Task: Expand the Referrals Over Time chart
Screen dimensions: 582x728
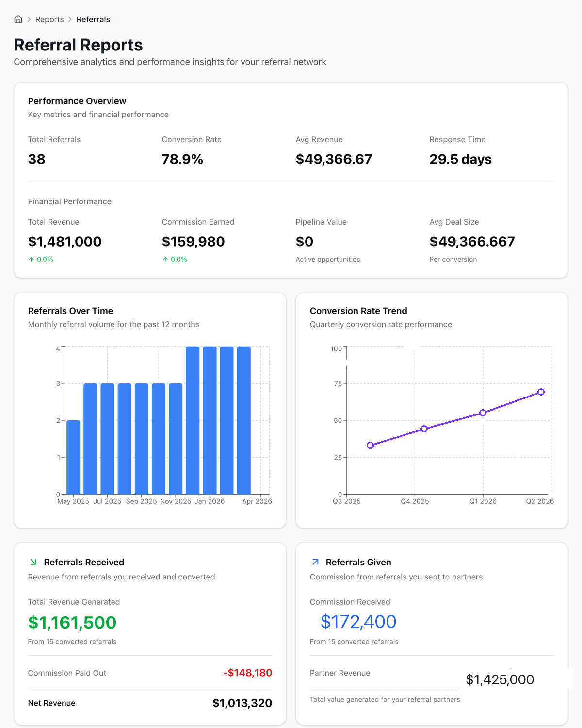Action: coord(70,311)
